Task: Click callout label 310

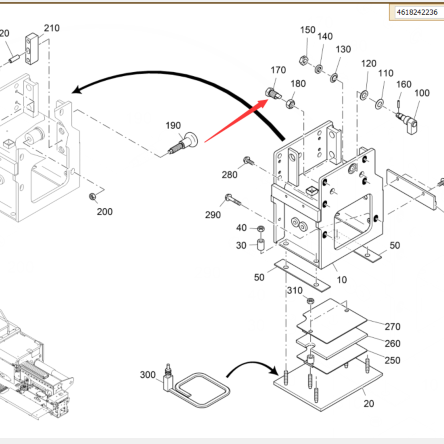Action: [x=295, y=291]
